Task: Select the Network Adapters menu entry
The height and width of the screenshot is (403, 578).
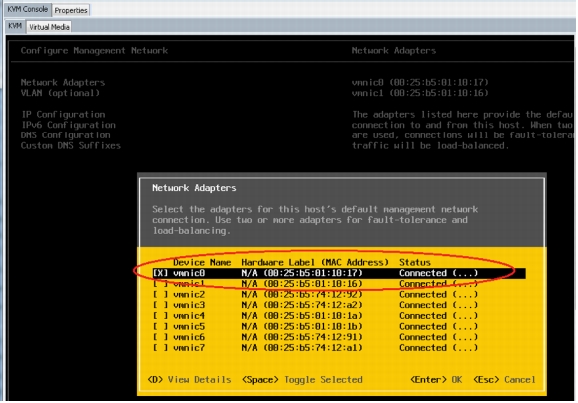Action: click(x=63, y=82)
